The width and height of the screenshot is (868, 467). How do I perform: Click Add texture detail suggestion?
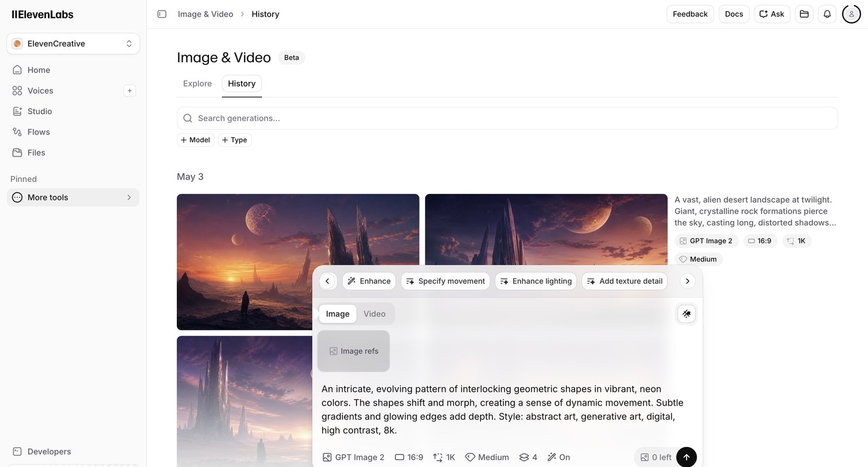(625, 281)
